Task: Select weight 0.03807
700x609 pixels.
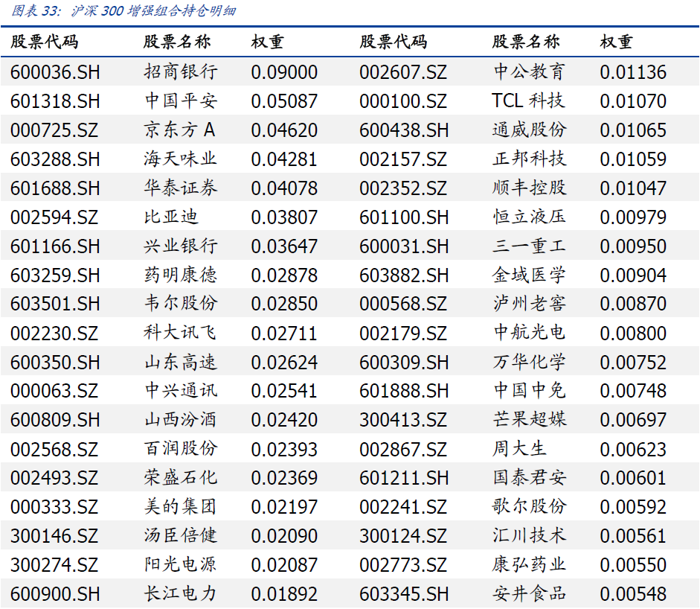Action: [284, 217]
